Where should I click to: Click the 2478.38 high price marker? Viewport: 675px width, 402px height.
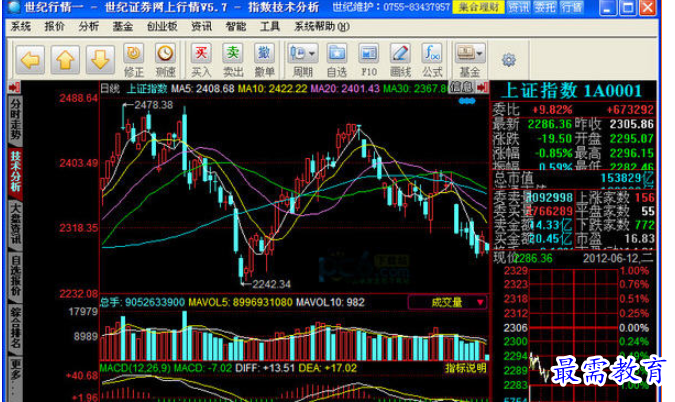click(154, 105)
